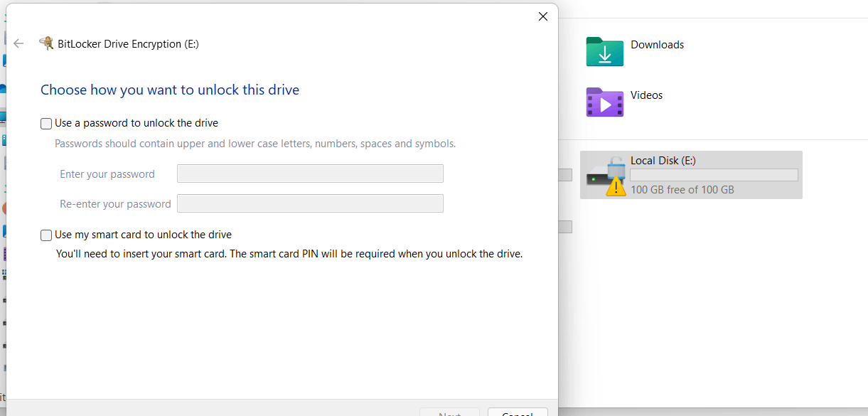Click the BitLocker key icon in the title

tap(46, 43)
